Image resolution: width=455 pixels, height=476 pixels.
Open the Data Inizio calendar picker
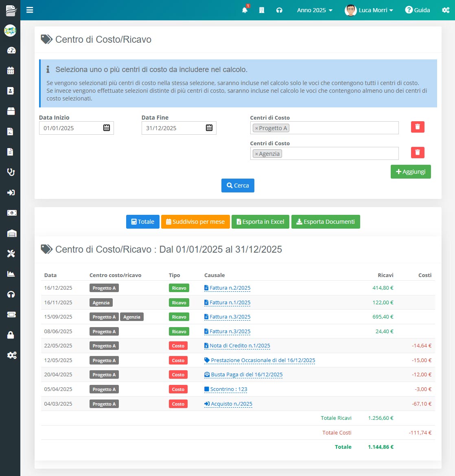[x=107, y=128]
